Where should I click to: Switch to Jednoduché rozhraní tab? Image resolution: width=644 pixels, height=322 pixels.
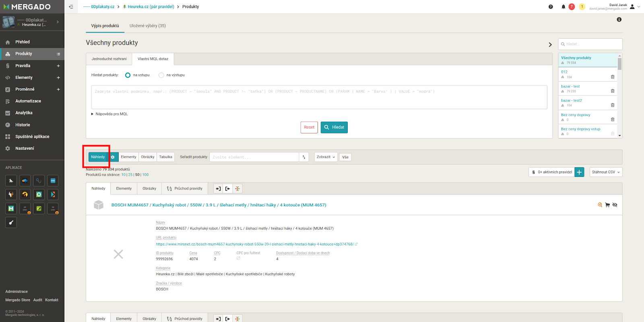pyautogui.click(x=109, y=59)
